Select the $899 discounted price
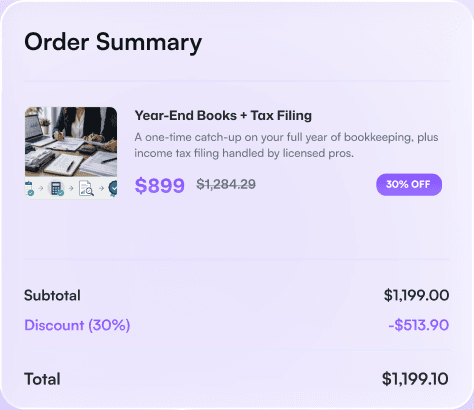 pos(159,185)
